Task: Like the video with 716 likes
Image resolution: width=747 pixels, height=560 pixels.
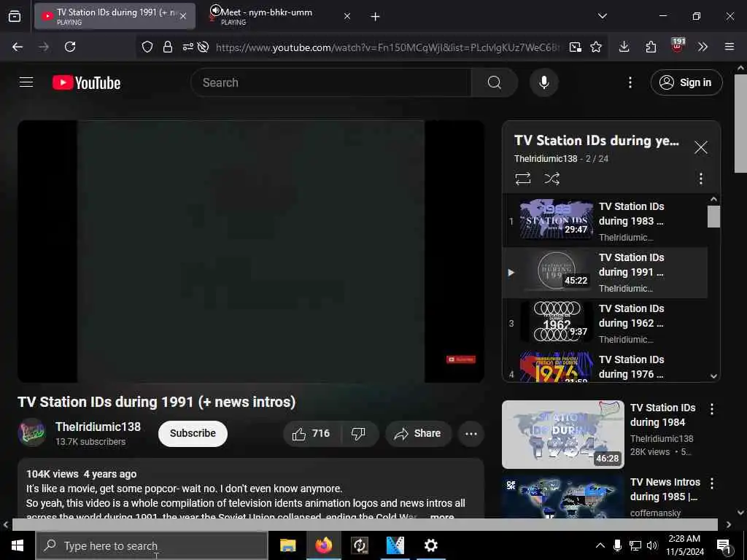Action: 311,433
